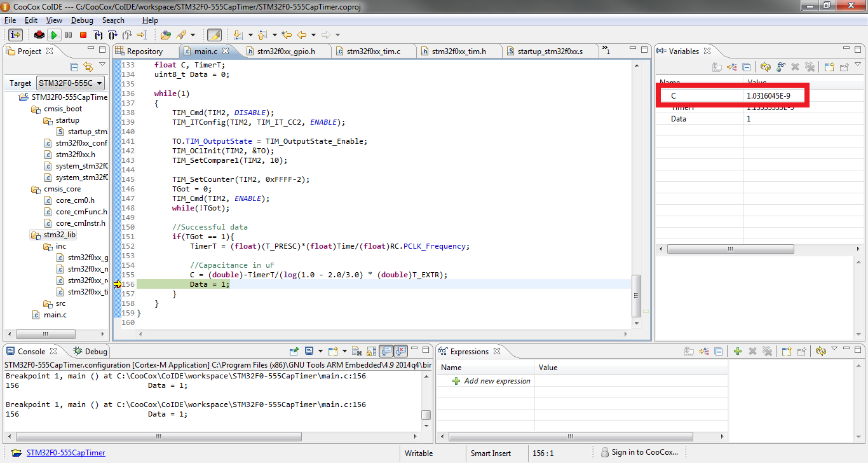Open the Debug menu

[82, 20]
